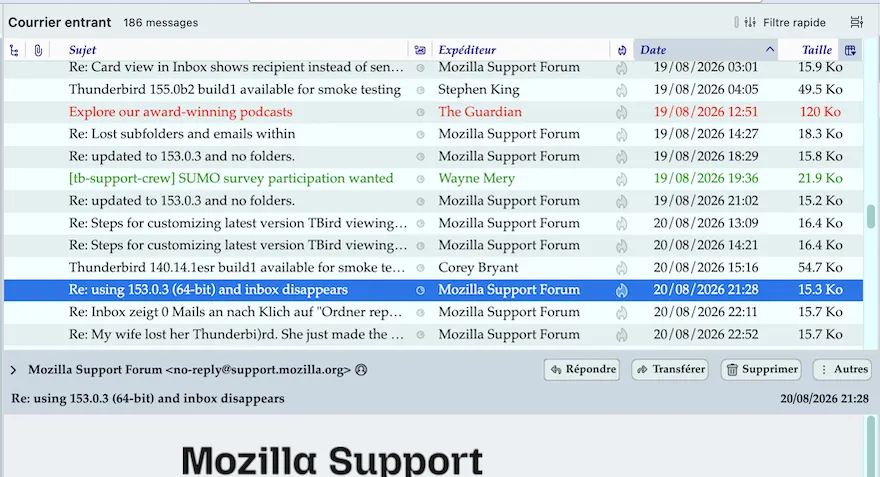
Task: Click the attachment paperclip column icon
Action: pos(38,51)
